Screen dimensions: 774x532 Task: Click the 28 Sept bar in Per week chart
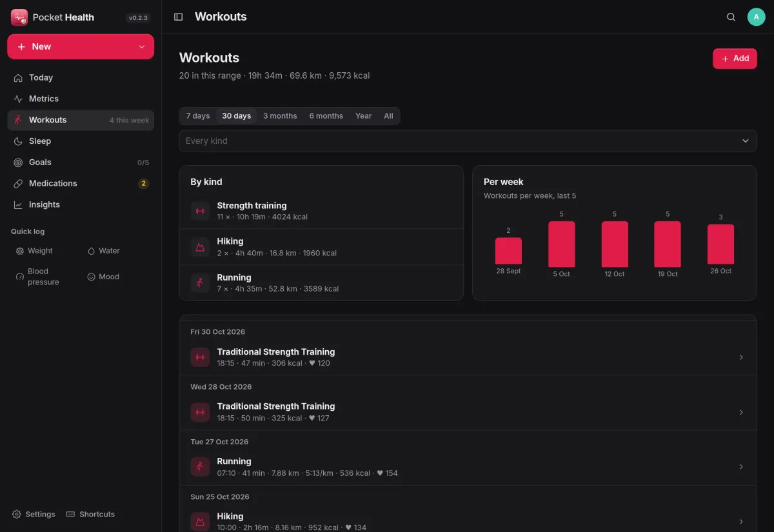[x=508, y=251]
